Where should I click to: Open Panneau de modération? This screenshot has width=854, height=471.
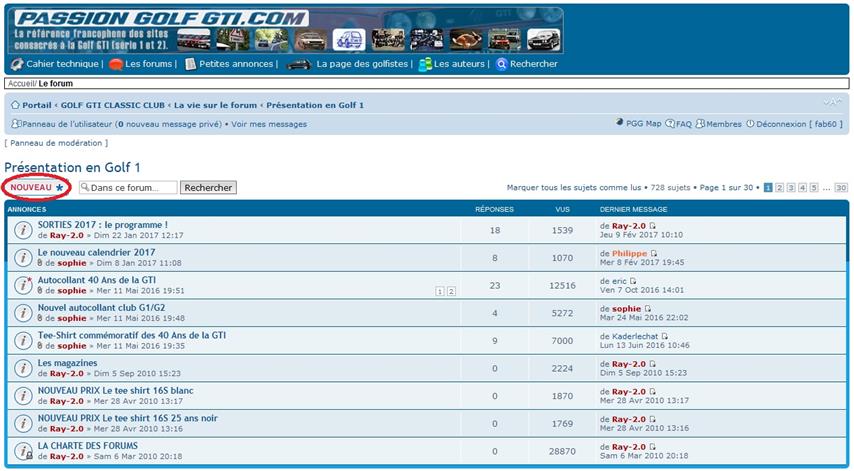pyautogui.click(x=56, y=143)
